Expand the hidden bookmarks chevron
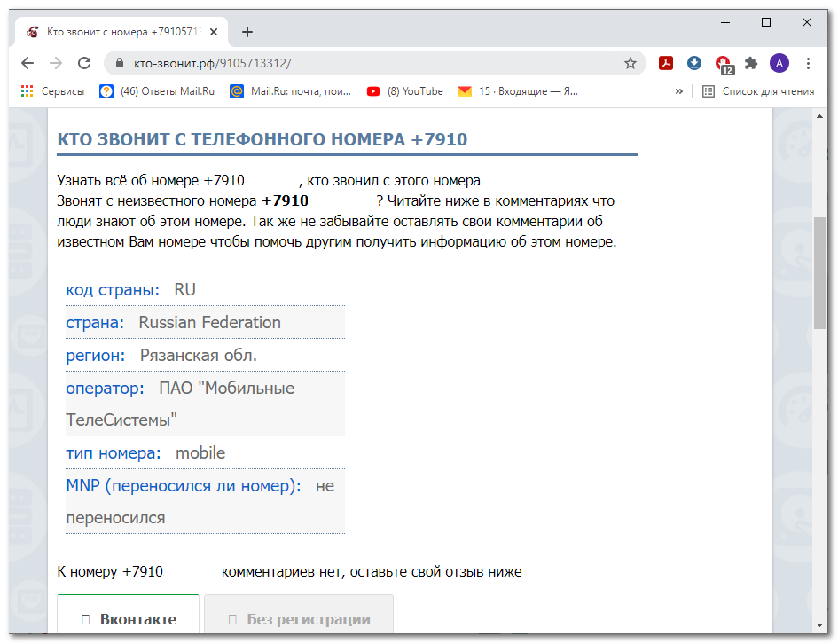 click(x=679, y=91)
